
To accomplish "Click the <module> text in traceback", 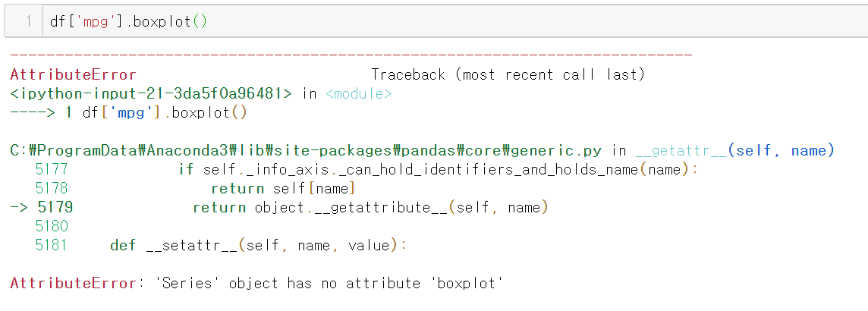I will coord(359,93).
